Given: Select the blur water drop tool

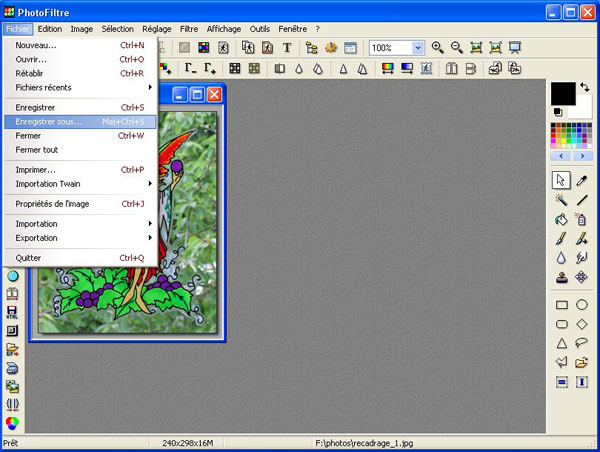Looking at the screenshot, I should 561,258.
